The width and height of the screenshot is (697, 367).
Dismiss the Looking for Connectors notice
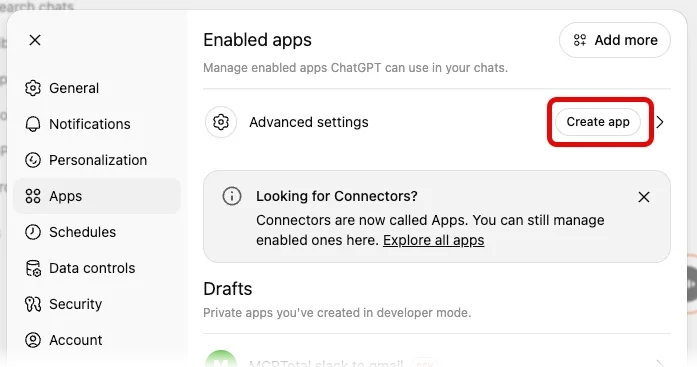click(x=644, y=197)
